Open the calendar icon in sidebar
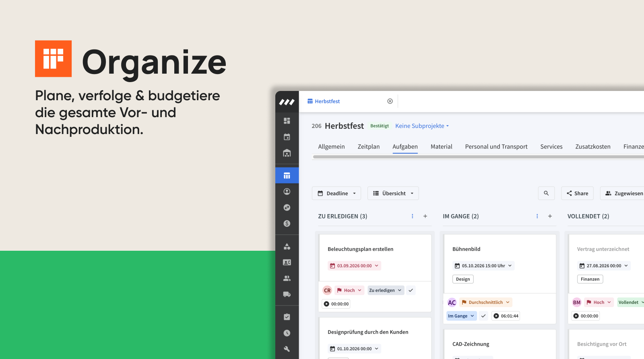Screen dimensions: 644x359 click(x=287, y=137)
